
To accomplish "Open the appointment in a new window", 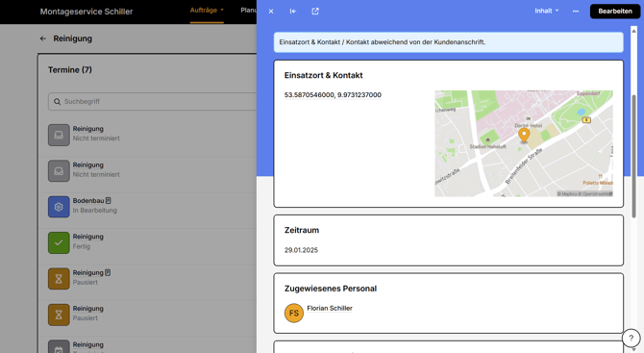I will [x=315, y=12].
